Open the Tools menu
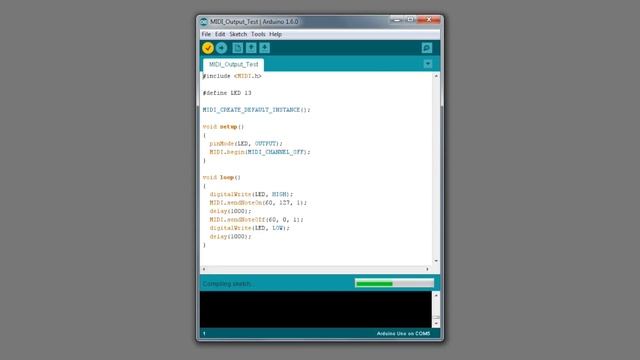 258,34
